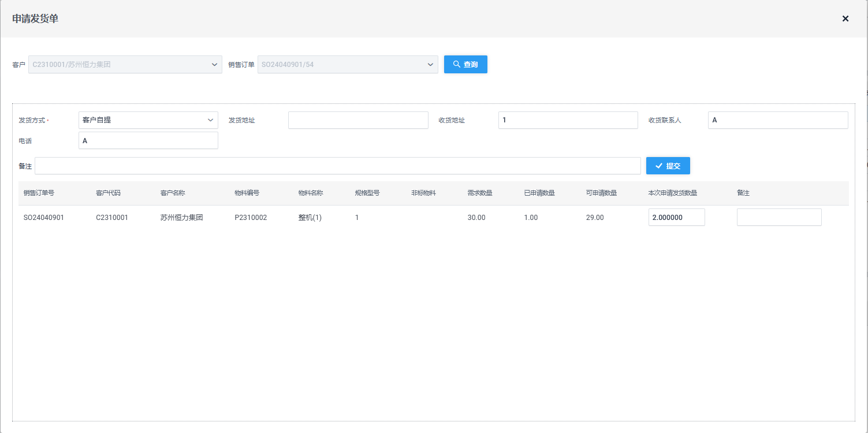Image resolution: width=868 pixels, height=433 pixels.
Task: Click the 查询 search button
Action: click(465, 65)
